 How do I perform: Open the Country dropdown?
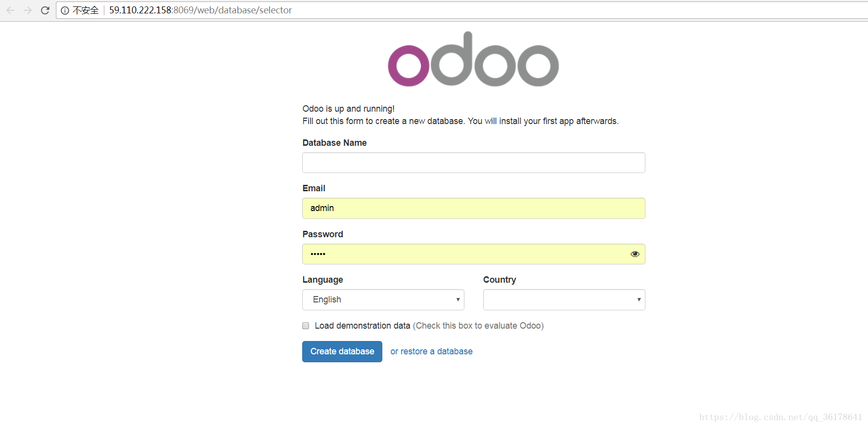coord(564,299)
